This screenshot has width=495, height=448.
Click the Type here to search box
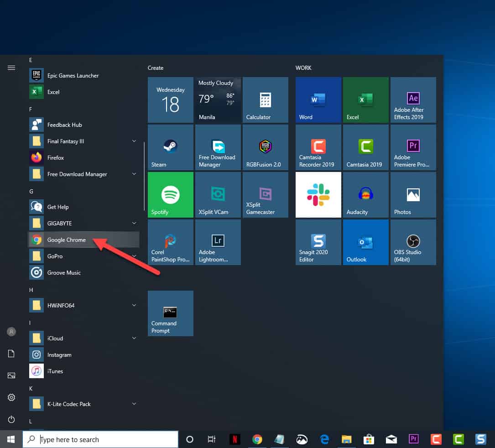pyautogui.click(x=100, y=439)
